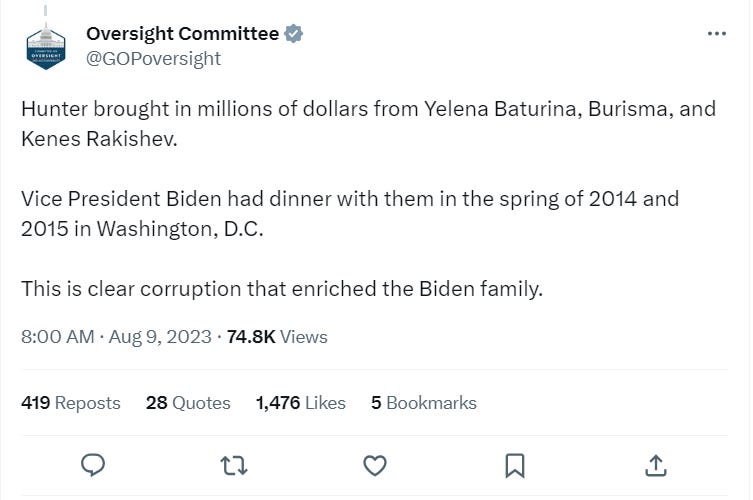Like the tweet with heart icon
This screenshot has height=500, width=753.
click(375, 465)
